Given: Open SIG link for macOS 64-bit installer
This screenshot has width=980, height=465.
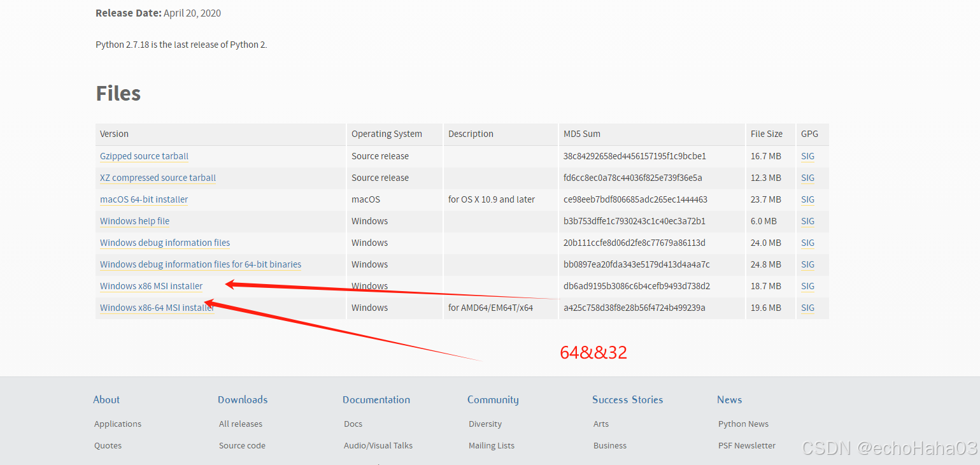Looking at the screenshot, I should tap(807, 199).
